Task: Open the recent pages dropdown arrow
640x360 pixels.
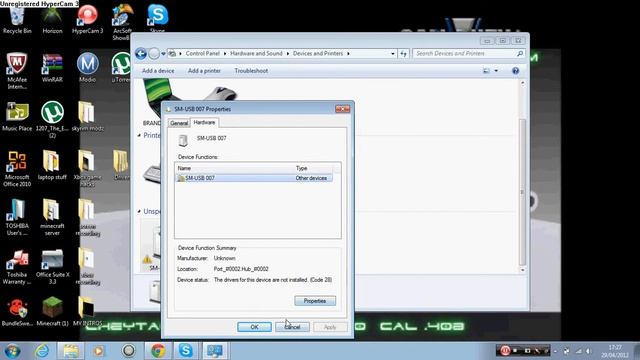Action: coord(163,53)
